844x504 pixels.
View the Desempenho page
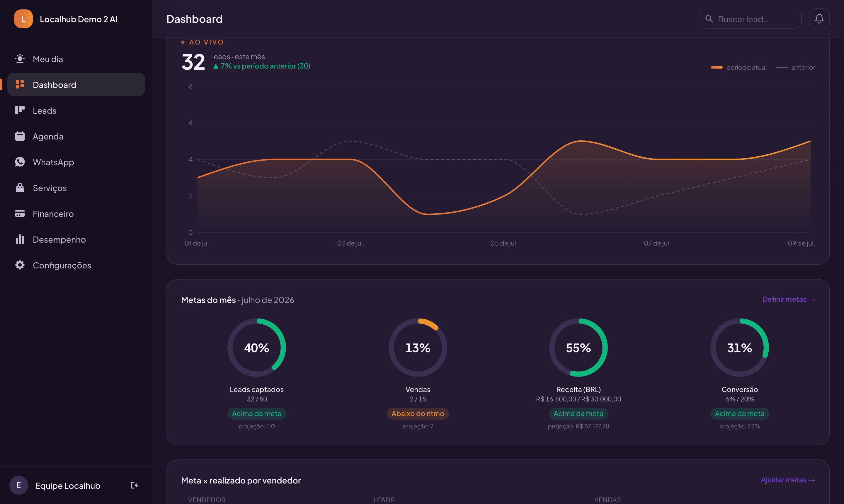[x=76, y=239]
